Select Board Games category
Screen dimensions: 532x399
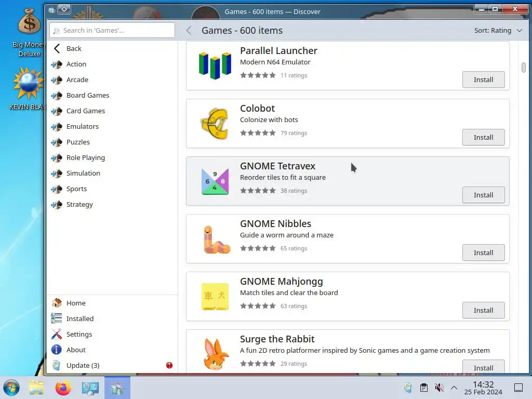click(x=112, y=96)
